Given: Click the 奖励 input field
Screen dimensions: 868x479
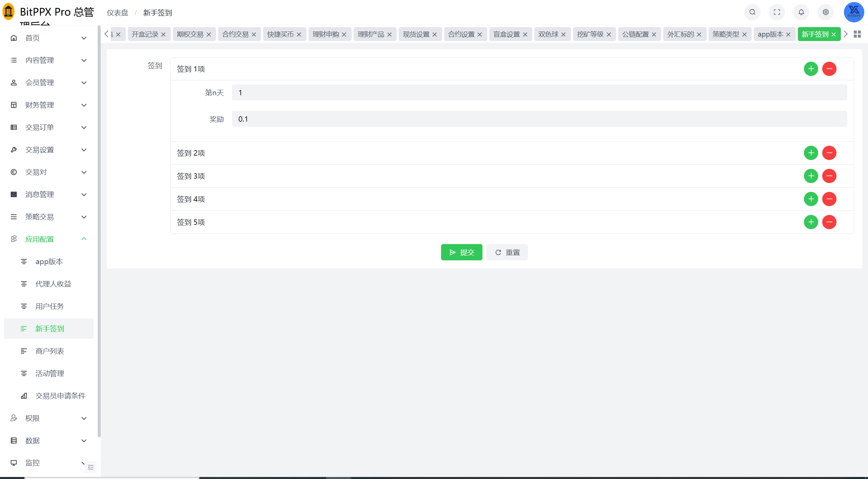Looking at the screenshot, I should click(x=539, y=119).
